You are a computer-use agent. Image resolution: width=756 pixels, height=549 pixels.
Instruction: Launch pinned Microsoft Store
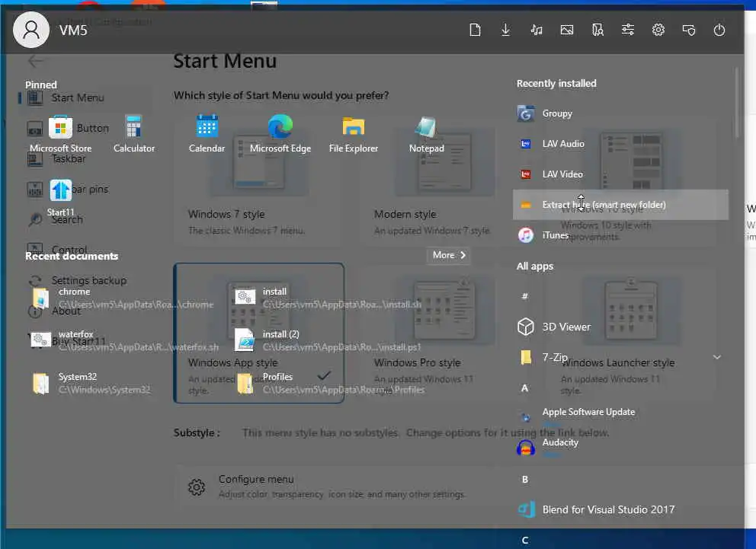tap(61, 134)
